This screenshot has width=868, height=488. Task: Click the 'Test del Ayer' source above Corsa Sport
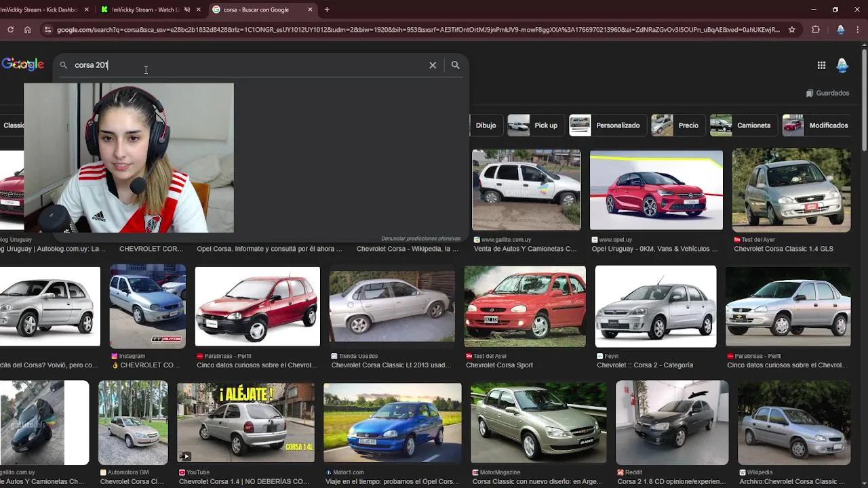coord(490,356)
